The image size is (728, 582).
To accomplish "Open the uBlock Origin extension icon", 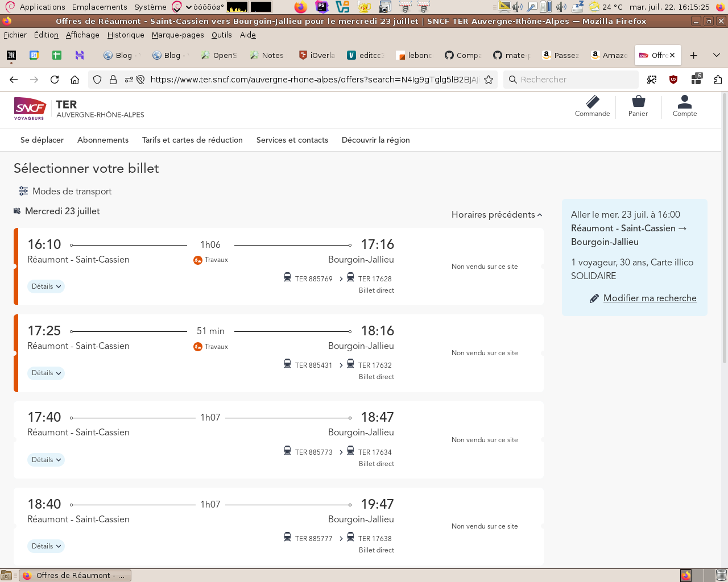I will coord(673,80).
